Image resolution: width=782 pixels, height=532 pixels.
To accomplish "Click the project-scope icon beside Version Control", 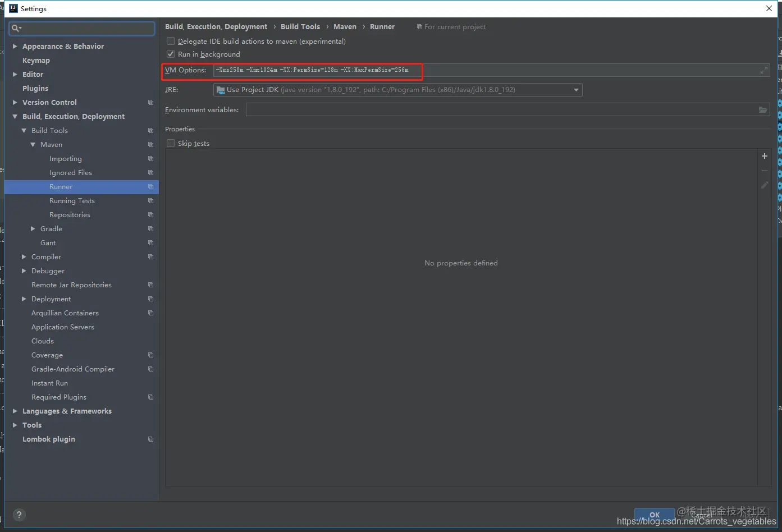I will click(x=150, y=103).
